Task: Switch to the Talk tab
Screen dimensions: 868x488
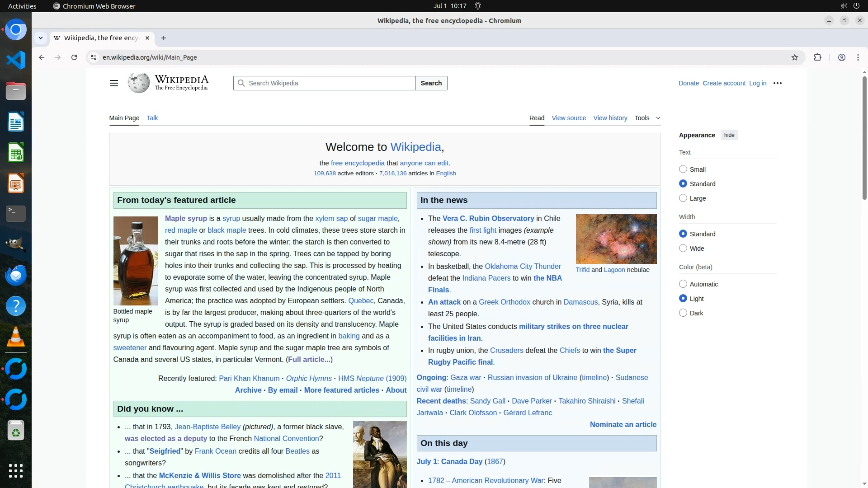Action: click(x=152, y=118)
